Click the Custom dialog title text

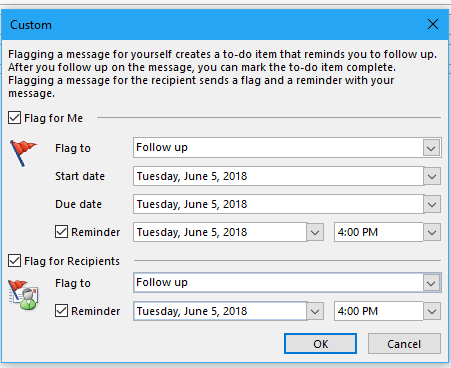(x=31, y=25)
